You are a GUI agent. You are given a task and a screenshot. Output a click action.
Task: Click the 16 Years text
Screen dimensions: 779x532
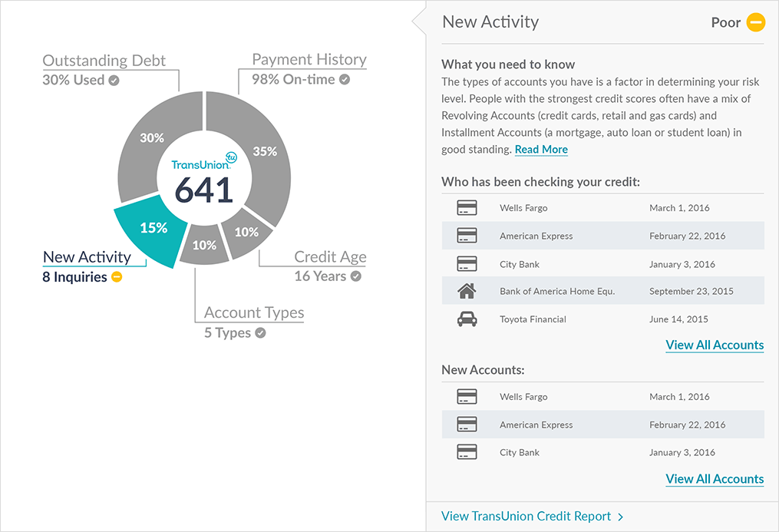(x=320, y=276)
